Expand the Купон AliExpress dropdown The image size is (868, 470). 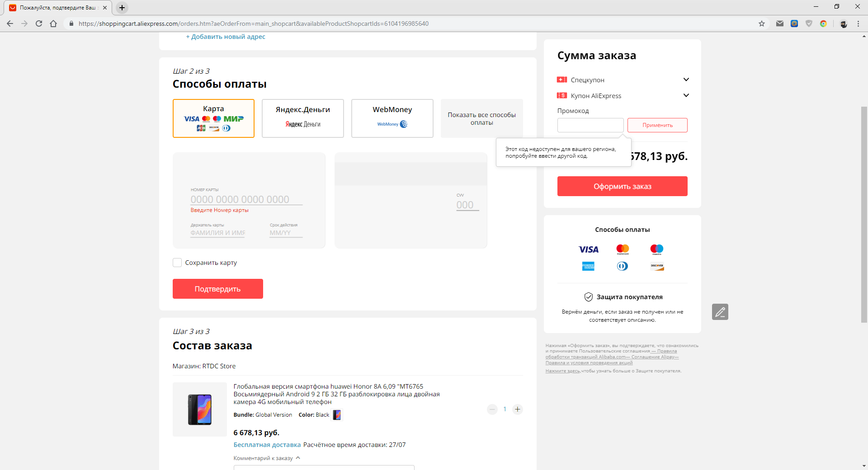[x=686, y=95]
